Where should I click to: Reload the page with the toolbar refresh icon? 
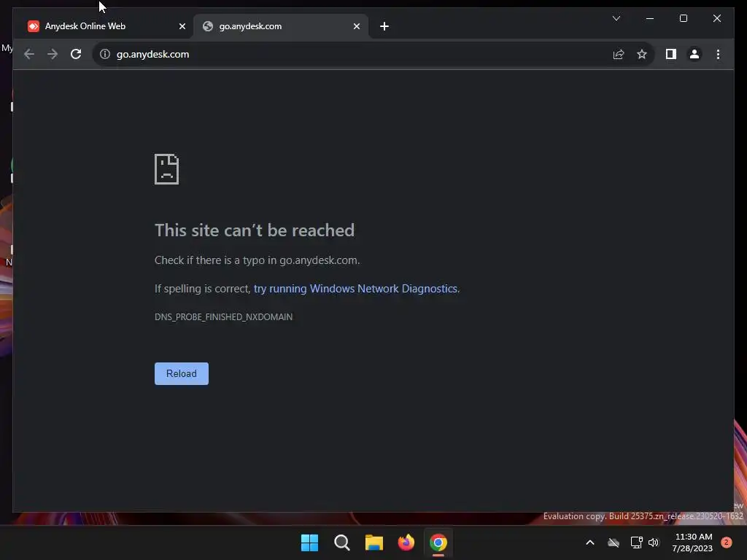point(76,54)
